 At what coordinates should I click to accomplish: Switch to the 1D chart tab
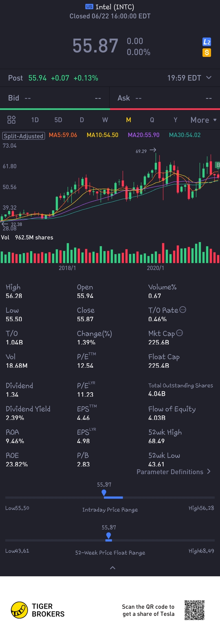coord(35,120)
